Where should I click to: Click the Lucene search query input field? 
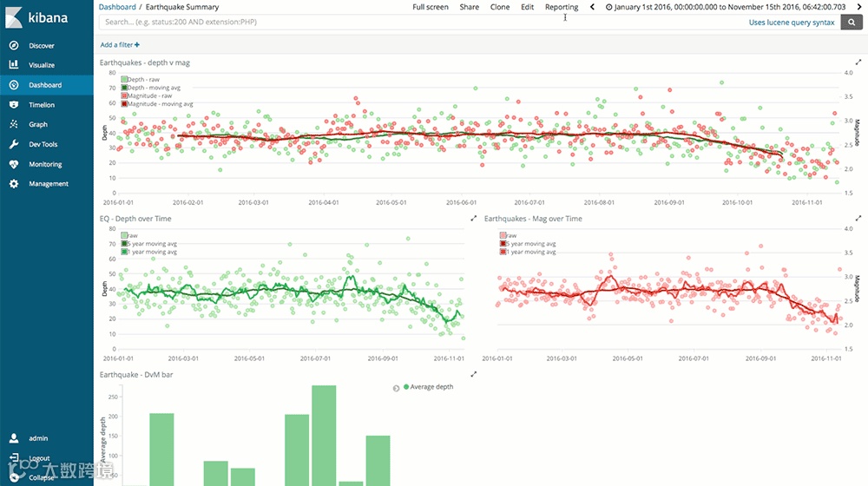[x=421, y=23]
